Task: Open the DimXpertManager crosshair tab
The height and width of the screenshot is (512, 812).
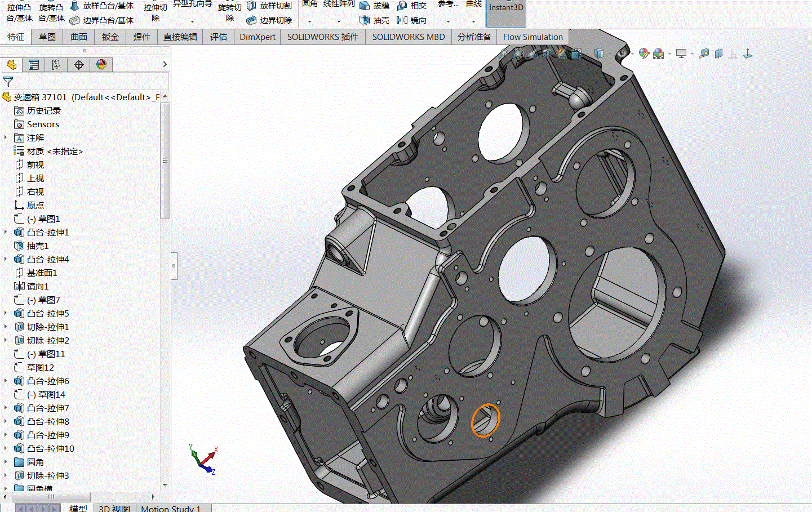Action: coord(79,65)
